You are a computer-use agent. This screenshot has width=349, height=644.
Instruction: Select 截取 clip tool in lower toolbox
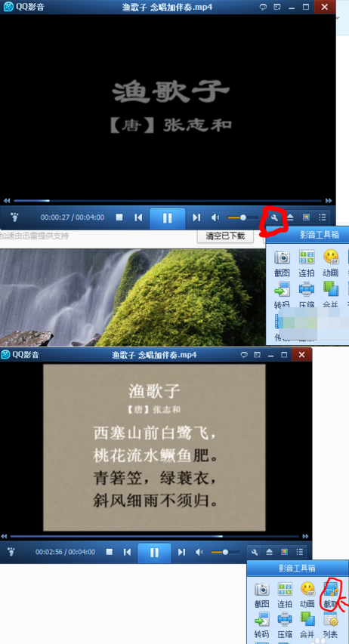pos(330,595)
